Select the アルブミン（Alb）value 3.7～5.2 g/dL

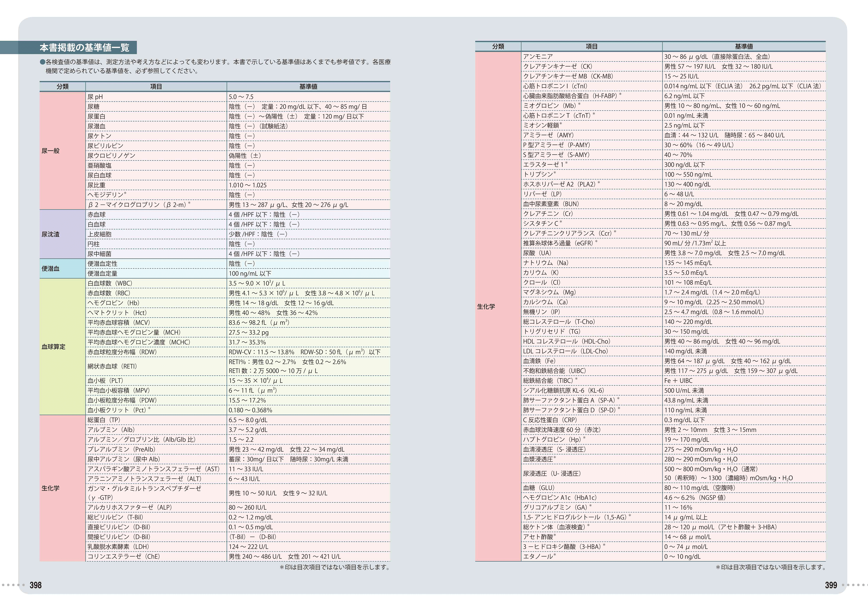click(x=248, y=430)
